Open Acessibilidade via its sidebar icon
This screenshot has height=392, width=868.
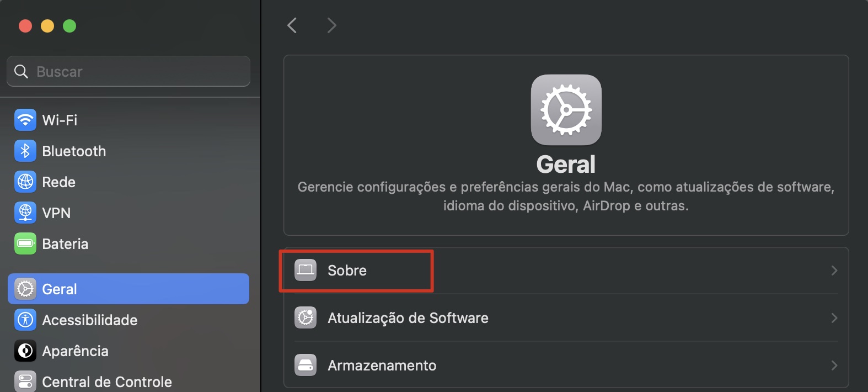(x=25, y=320)
